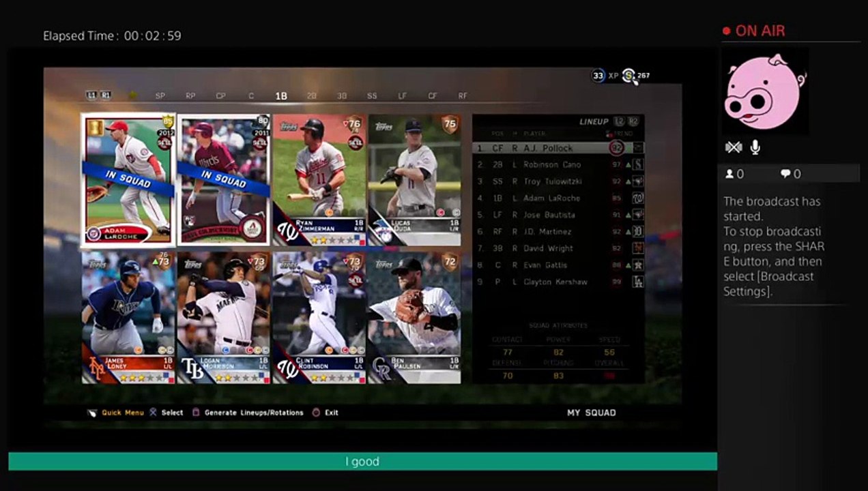The height and width of the screenshot is (491, 868).
Task: Select lineup row Adam LaRoche
Action: (558, 198)
